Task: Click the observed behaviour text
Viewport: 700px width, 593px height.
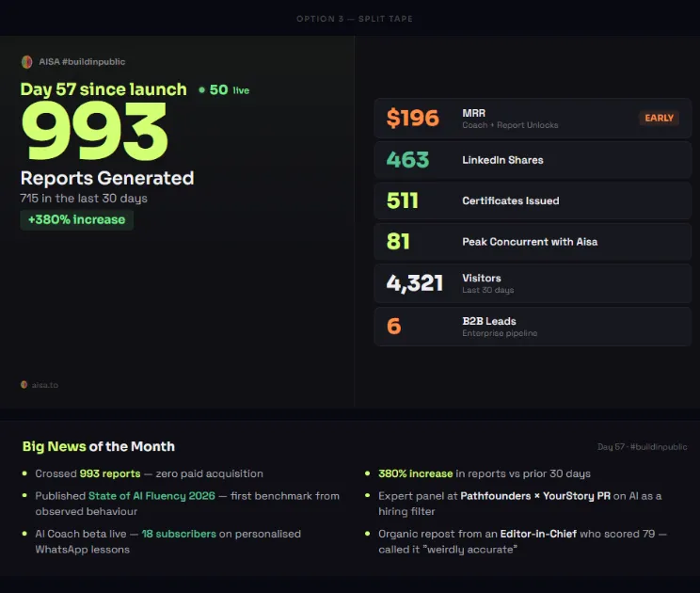Action: pyautogui.click(x=87, y=512)
